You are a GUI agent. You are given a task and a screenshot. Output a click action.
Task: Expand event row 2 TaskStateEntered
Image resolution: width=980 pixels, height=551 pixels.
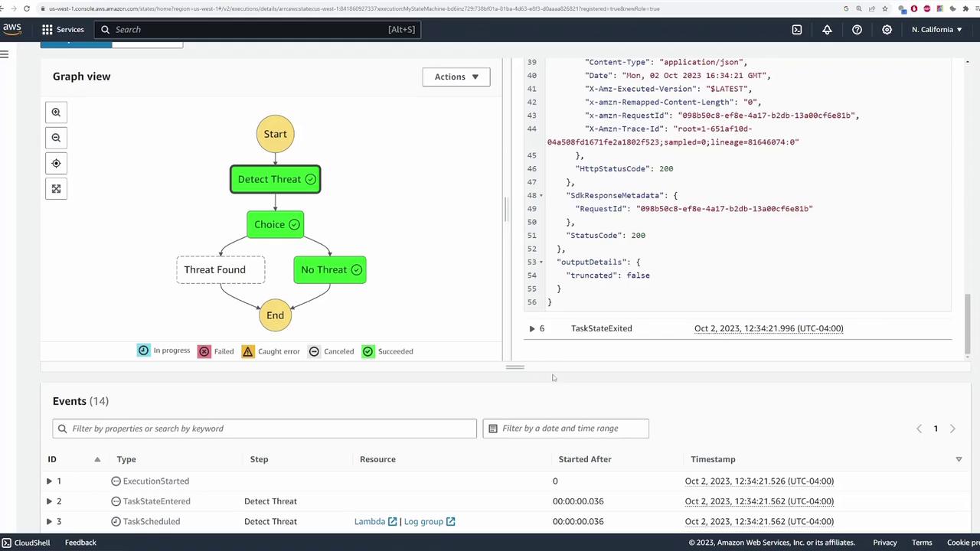click(x=49, y=501)
